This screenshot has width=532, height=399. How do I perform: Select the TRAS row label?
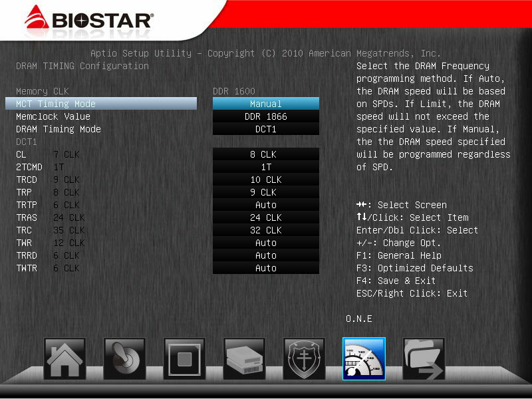pos(27,217)
